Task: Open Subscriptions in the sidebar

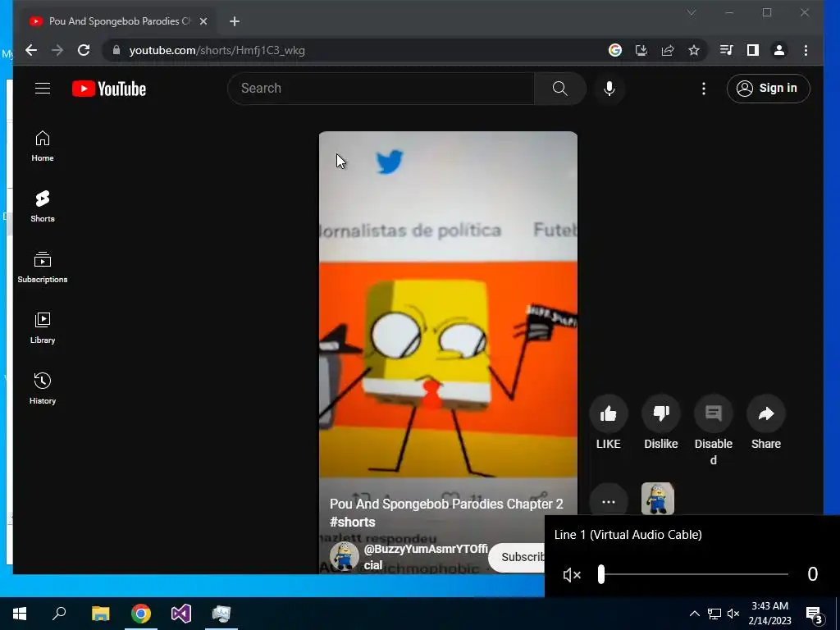Action: point(43,267)
